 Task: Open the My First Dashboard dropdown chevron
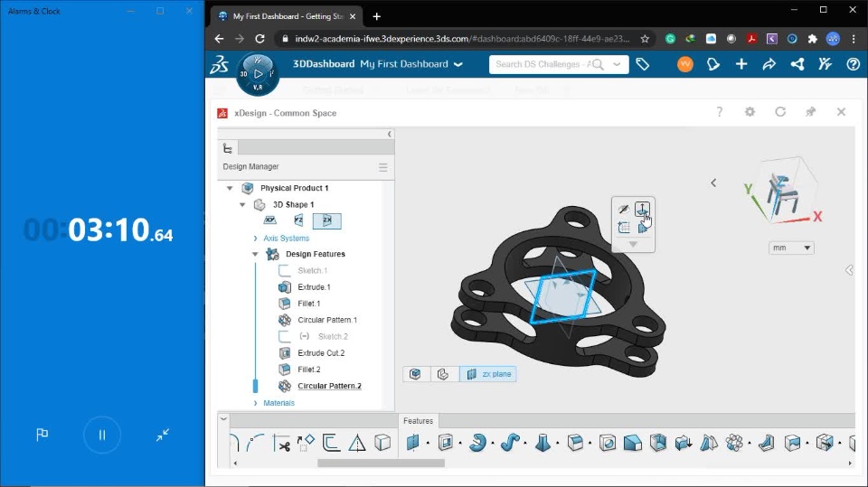coord(458,64)
